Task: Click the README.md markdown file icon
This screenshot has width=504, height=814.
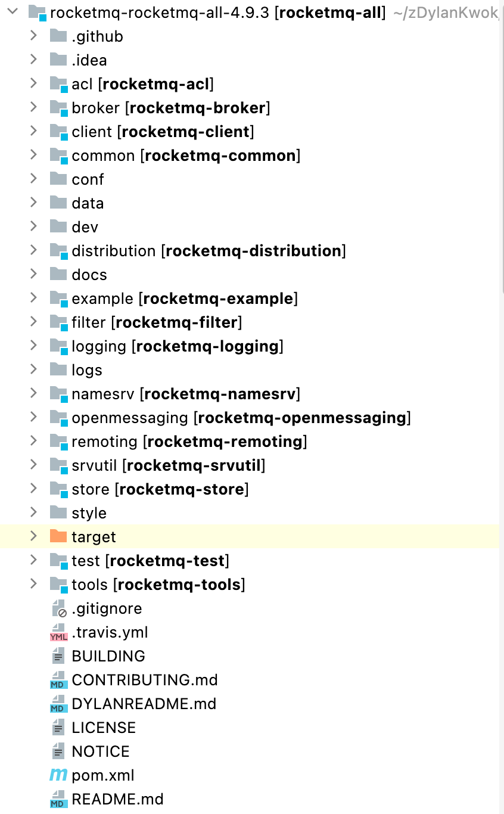Action: tap(58, 799)
